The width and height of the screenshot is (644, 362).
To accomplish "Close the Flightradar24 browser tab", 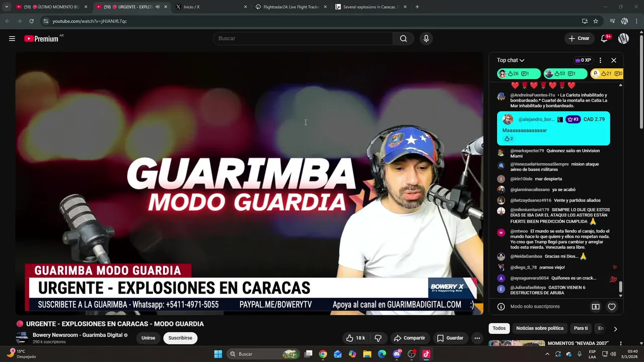I will coord(326,7).
